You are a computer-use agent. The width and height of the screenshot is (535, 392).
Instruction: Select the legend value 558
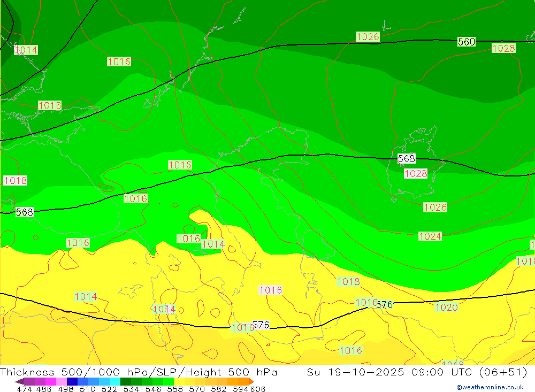tap(175, 389)
